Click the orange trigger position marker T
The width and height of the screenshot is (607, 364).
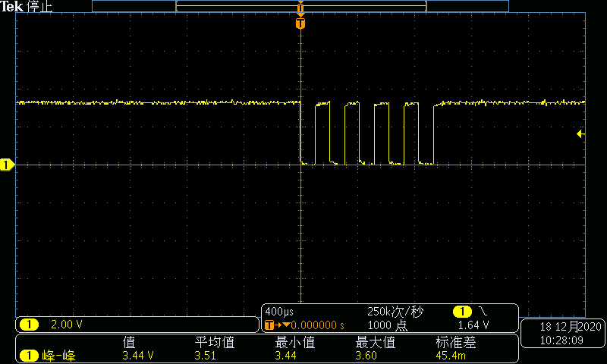300,24
